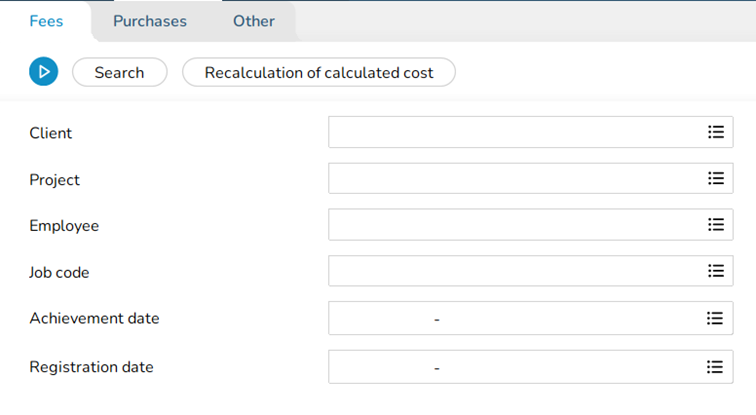Click the Registration date start field
756x415 pixels.
[382, 367]
